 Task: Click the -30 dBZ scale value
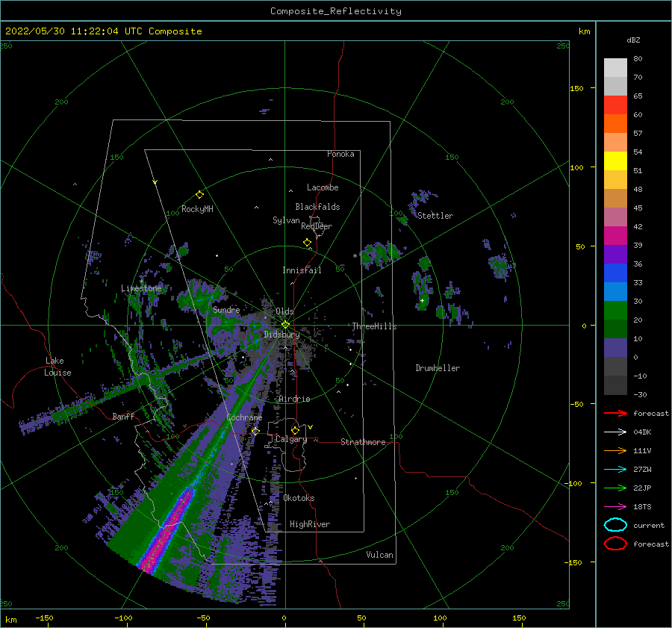click(640, 394)
